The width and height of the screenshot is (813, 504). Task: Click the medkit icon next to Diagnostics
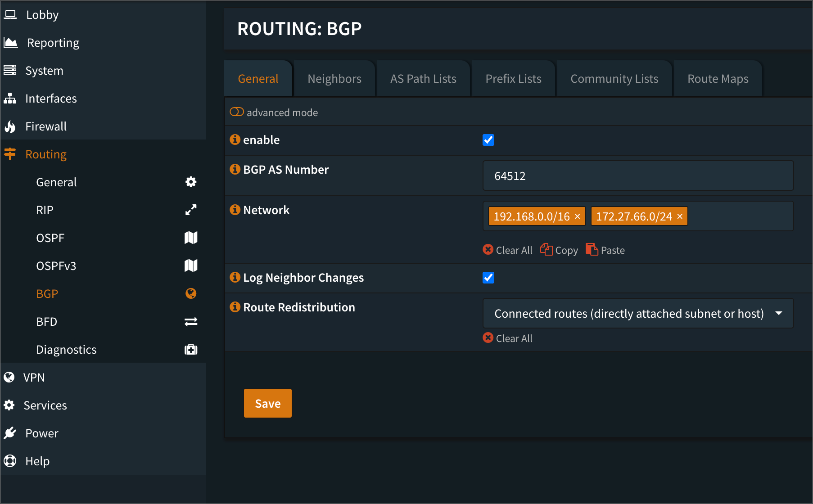point(191,349)
